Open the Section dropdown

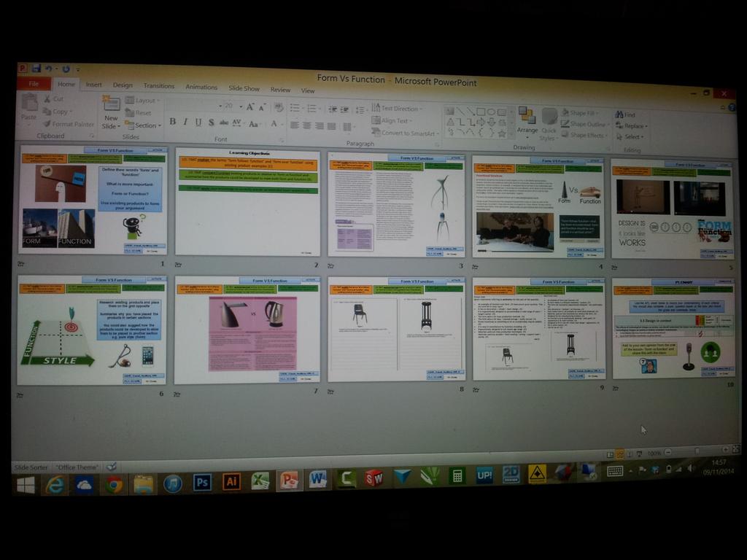click(143, 125)
